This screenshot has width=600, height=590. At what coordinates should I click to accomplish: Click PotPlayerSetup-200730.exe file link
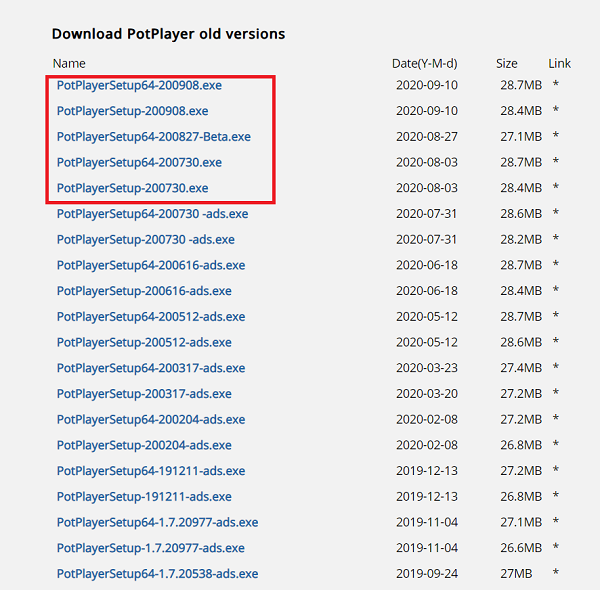point(133,188)
